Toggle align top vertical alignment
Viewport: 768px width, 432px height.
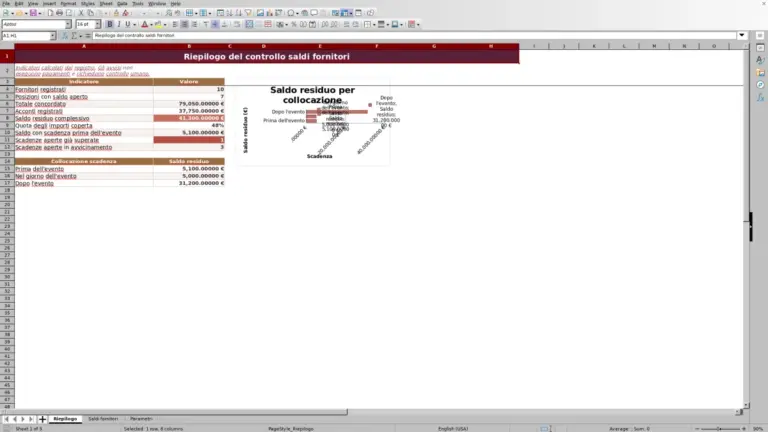[x=206, y=24]
